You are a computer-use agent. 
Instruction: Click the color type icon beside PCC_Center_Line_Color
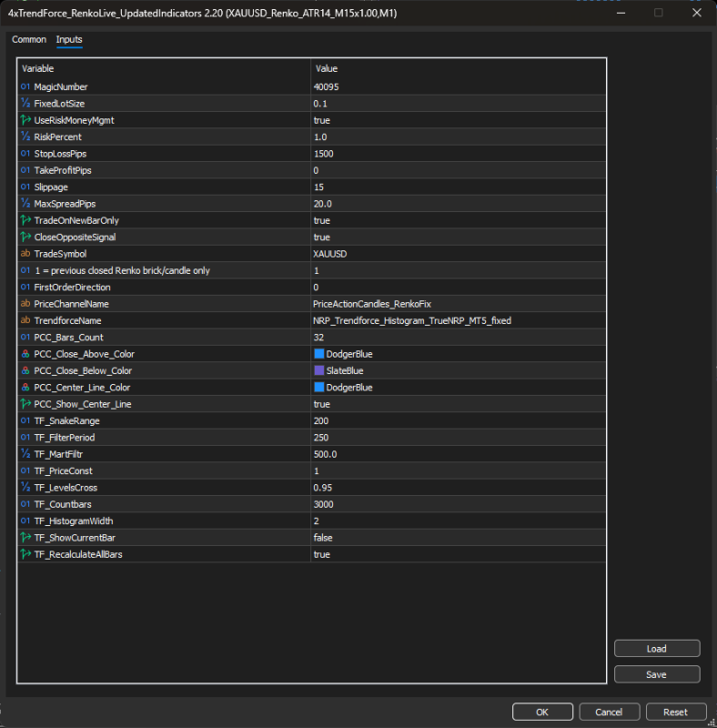[25, 388]
